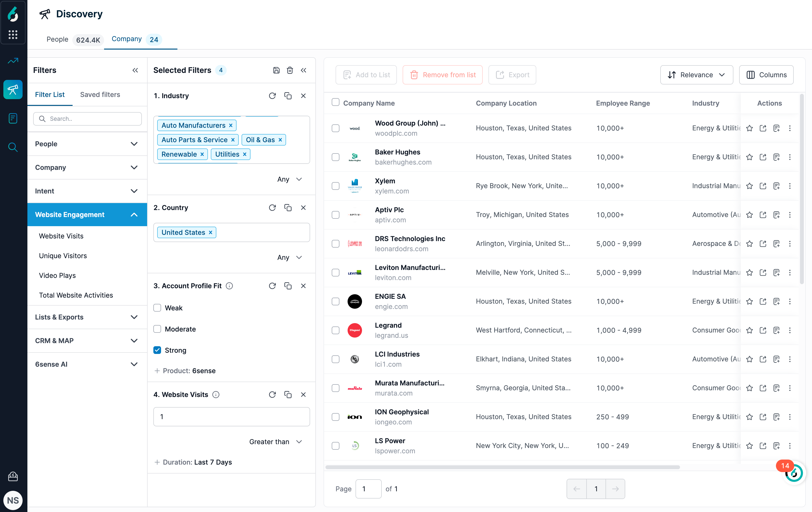812x512 pixels.
Task: Remove the Account Profile Fit filter with X
Action: pos(303,286)
